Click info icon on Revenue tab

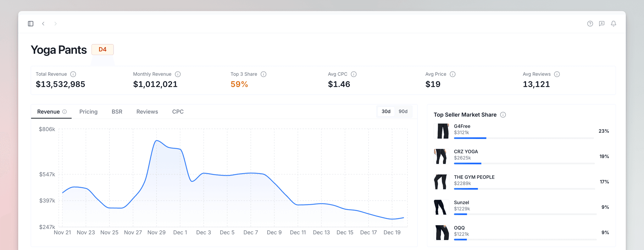pos(64,112)
